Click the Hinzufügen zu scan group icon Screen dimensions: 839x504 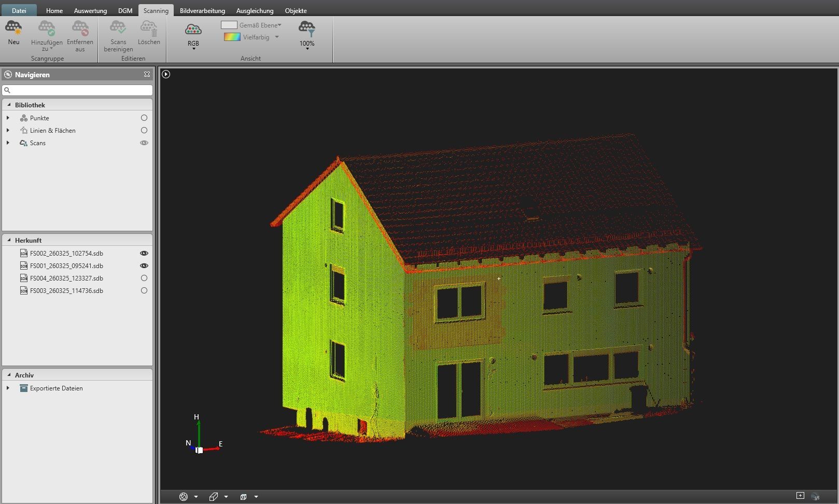(x=47, y=28)
